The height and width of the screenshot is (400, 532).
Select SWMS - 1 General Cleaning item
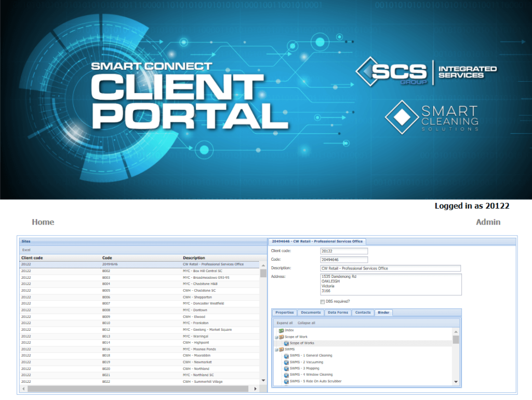[311, 356]
